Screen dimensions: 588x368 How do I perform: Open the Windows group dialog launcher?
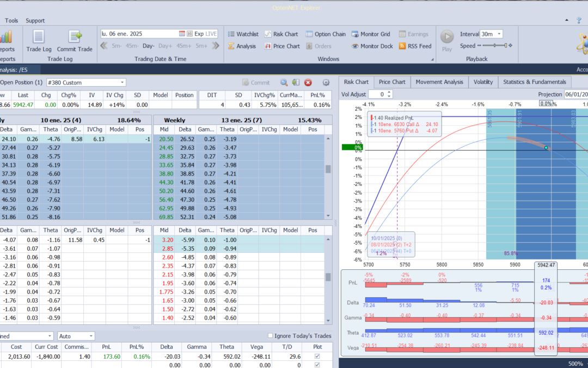click(x=432, y=59)
